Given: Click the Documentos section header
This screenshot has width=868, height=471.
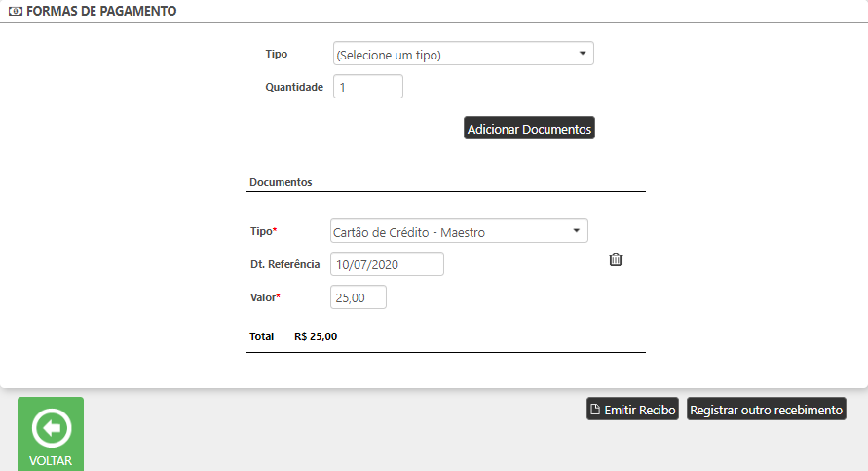Looking at the screenshot, I should click(281, 182).
